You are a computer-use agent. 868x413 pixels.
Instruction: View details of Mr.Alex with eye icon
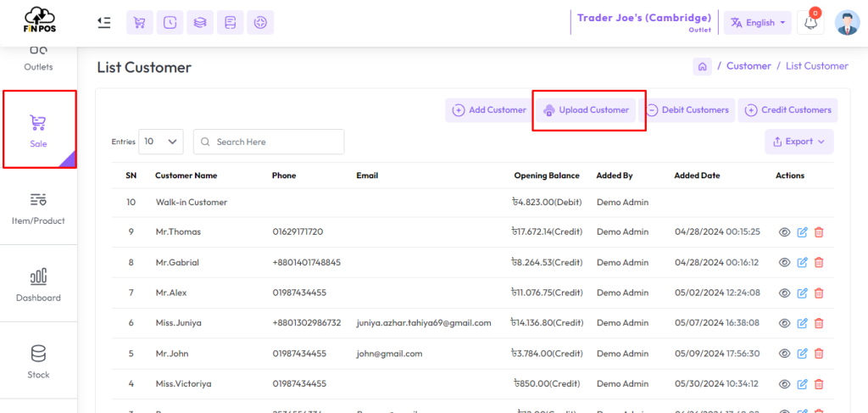pyautogui.click(x=784, y=293)
